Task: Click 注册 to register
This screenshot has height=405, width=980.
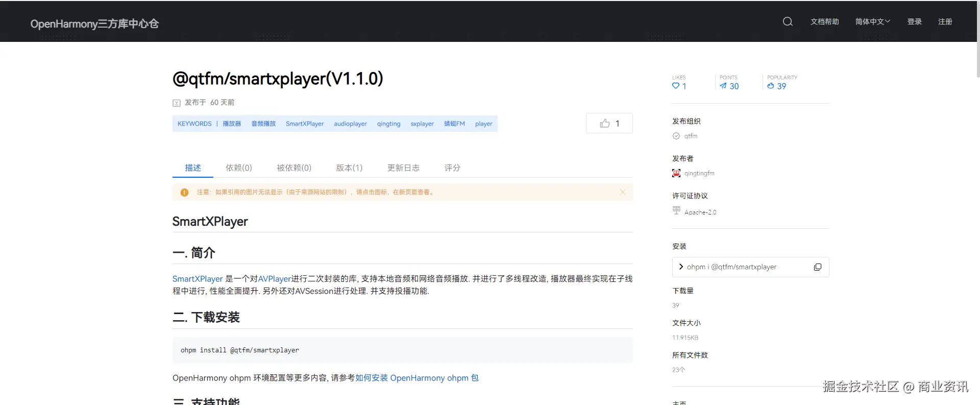Action: pyautogui.click(x=945, y=21)
